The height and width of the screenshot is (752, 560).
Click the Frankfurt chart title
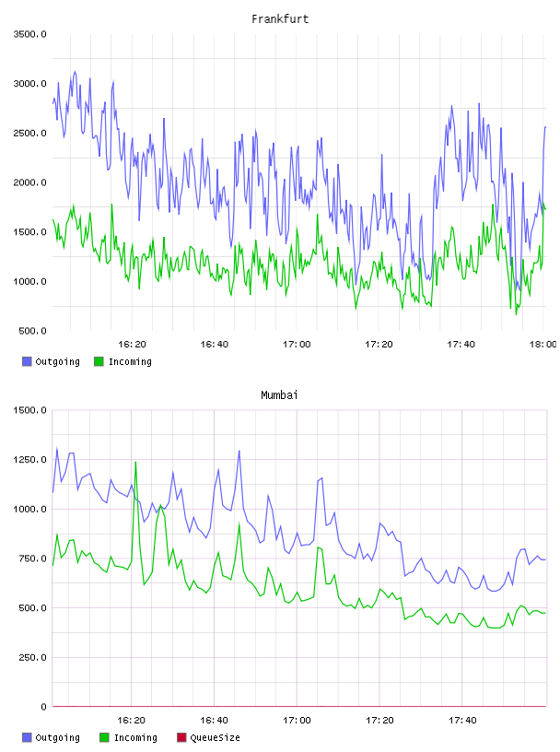pyautogui.click(x=280, y=19)
